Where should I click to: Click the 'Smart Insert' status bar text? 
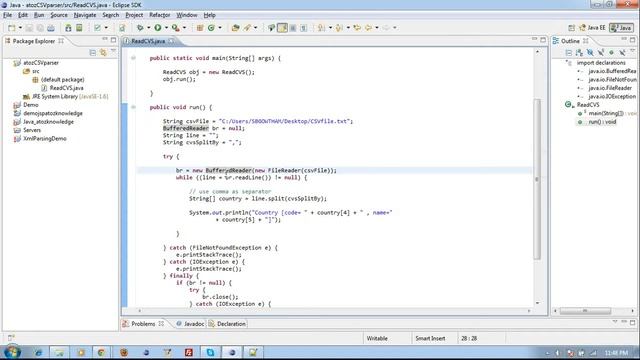pyautogui.click(x=430, y=338)
